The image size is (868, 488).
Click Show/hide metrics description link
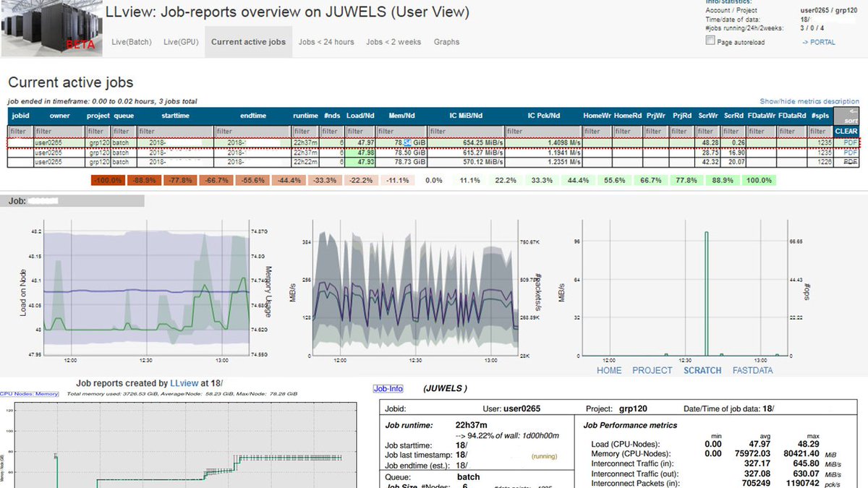[809, 101]
